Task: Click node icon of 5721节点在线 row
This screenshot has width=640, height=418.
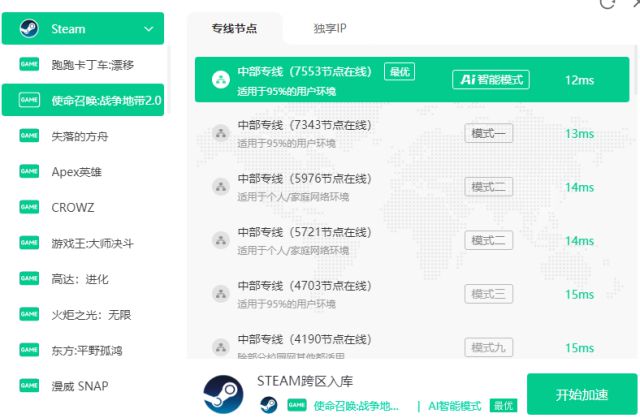Action: click(221, 240)
